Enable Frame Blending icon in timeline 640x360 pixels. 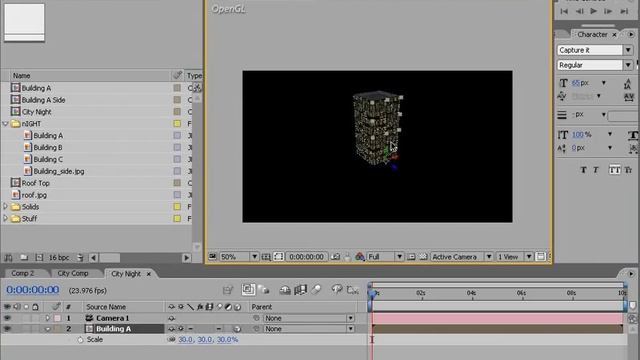pyautogui.click(x=300, y=290)
